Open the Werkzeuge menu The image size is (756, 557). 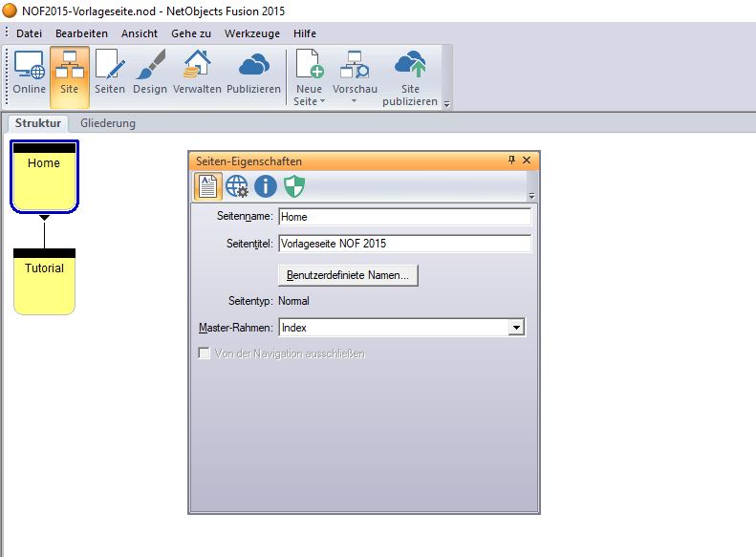(252, 33)
